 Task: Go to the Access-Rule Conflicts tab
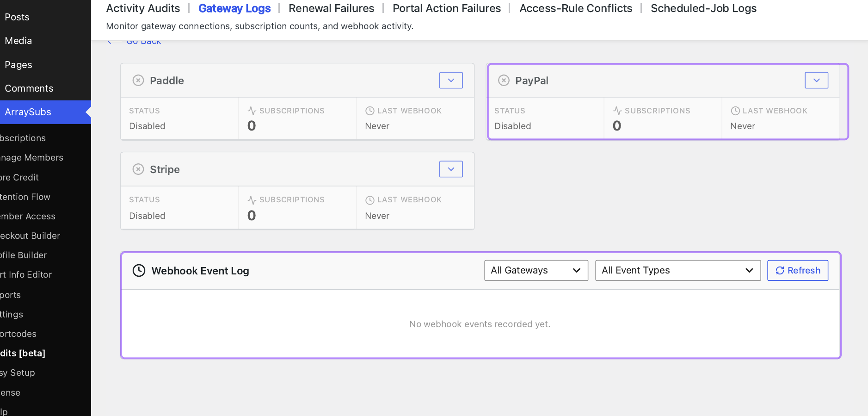(576, 8)
